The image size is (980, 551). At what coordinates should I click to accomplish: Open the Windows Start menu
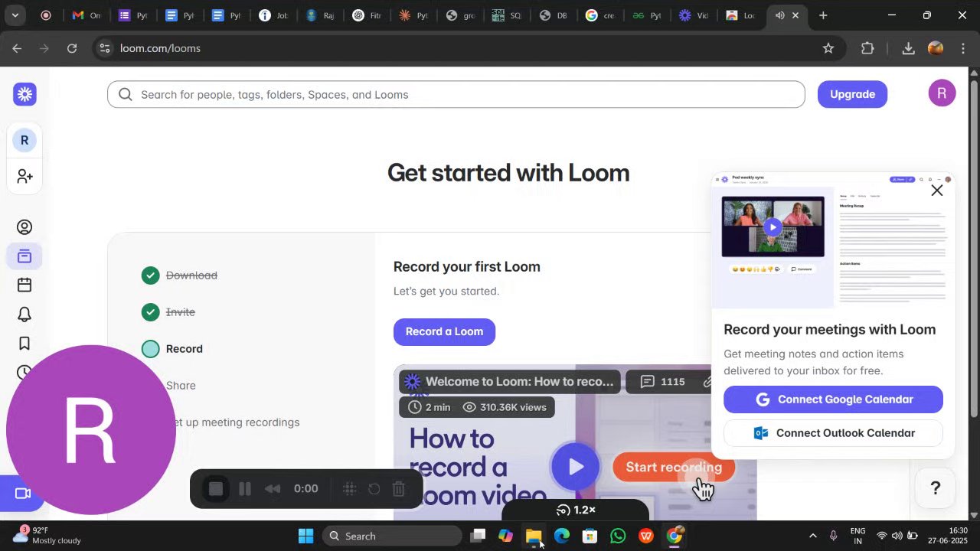(305, 536)
